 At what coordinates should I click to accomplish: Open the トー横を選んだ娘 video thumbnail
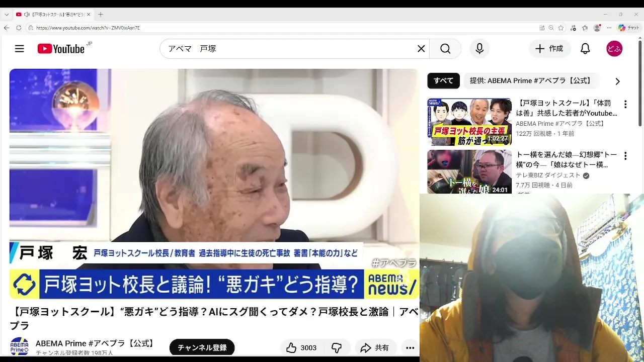pos(469,171)
